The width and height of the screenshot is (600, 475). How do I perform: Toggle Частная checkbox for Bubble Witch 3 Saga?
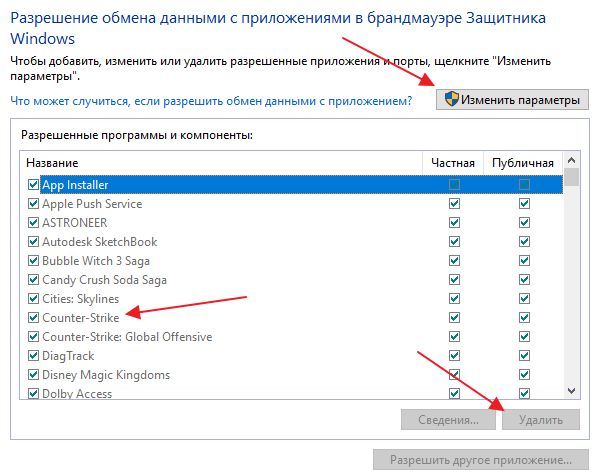[x=454, y=261]
